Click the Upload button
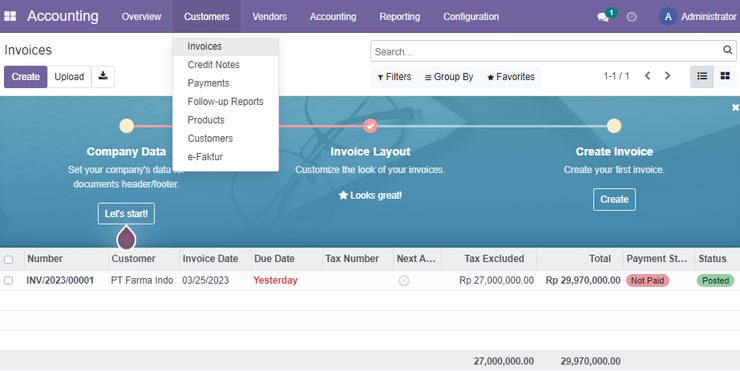Screen dimensions: 740x371 click(x=69, y=76)
